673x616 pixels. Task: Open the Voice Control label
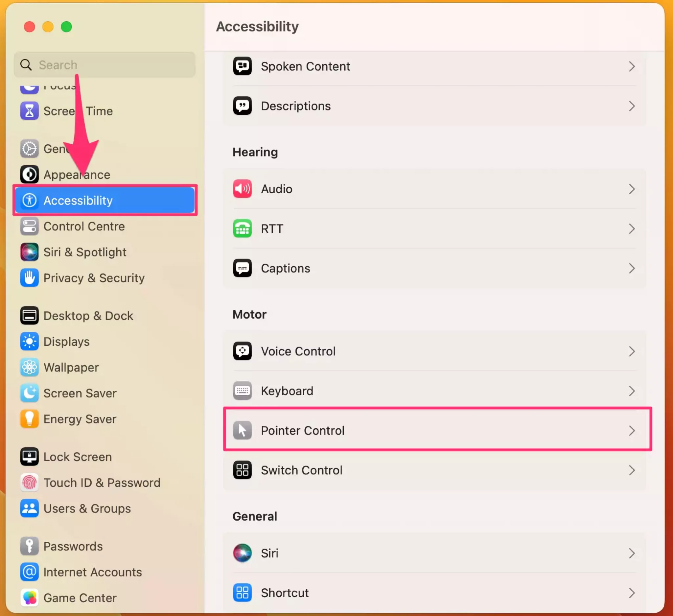click(x=298, y=351)
